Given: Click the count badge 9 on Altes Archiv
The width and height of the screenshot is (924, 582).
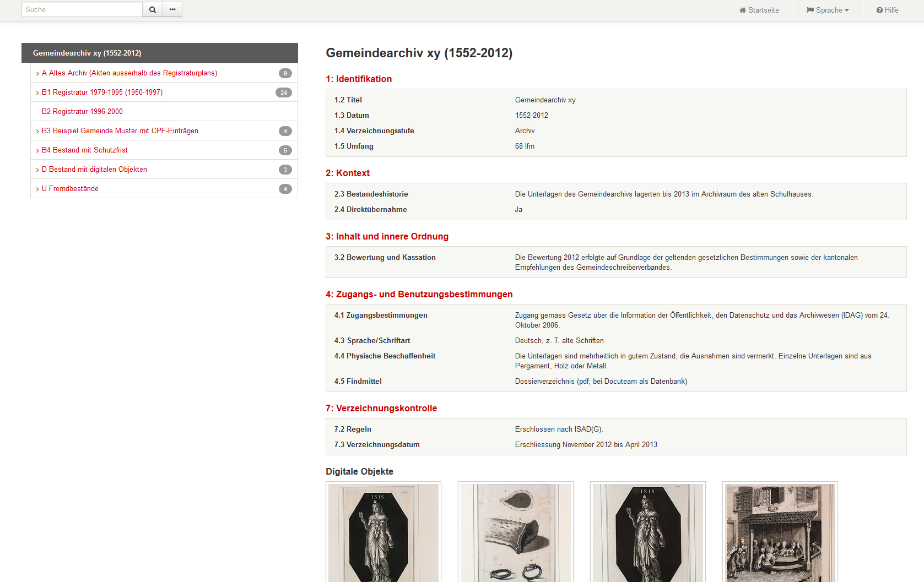Looking at the screenshot, I should 285,73.
